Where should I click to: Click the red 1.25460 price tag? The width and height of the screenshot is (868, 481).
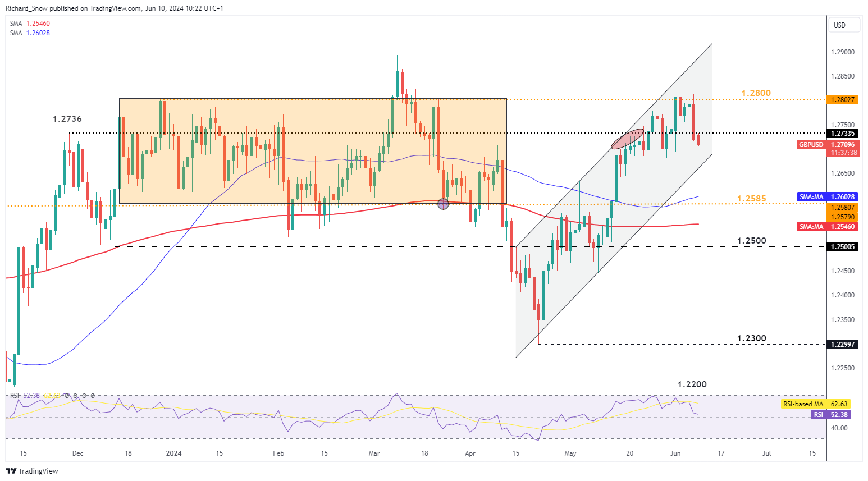(x=843, y=227)
